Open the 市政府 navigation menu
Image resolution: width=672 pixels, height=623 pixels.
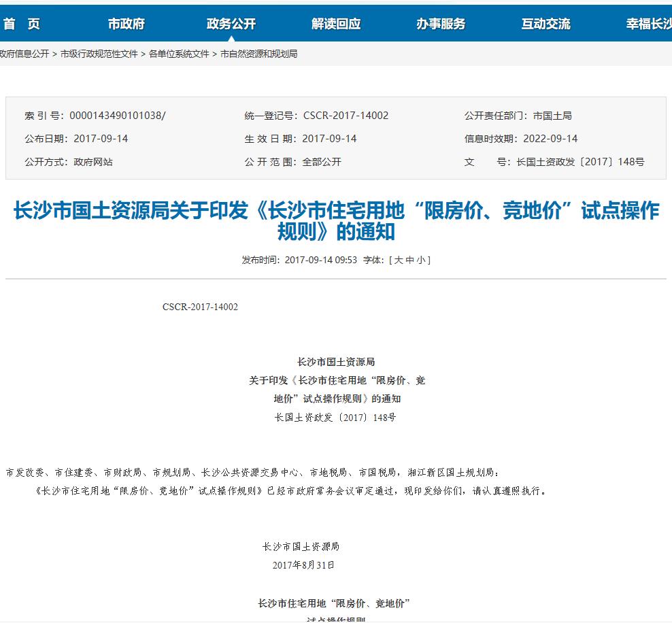click(x=126, y=22)
